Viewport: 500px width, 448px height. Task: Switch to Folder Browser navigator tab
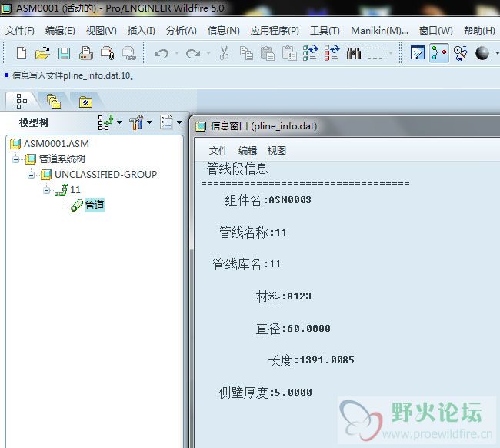54,101
